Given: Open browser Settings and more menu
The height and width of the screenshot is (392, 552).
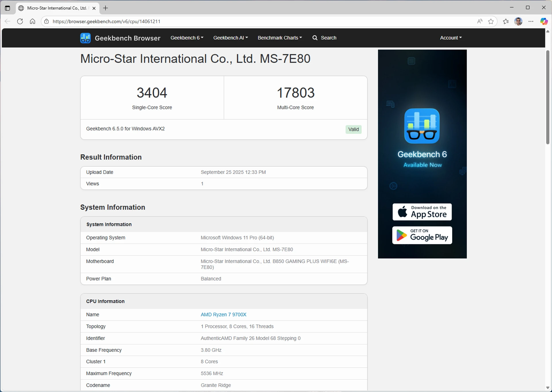Looking at the screenshot, I should pyautogui.click(x=531, y=21).
